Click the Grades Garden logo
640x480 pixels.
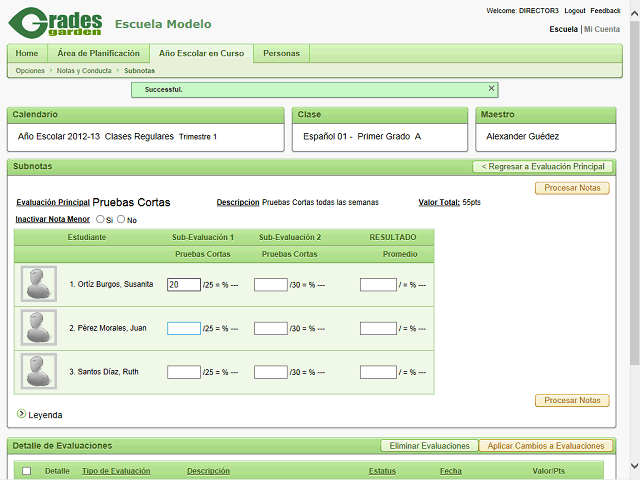(x=60, y=24)
